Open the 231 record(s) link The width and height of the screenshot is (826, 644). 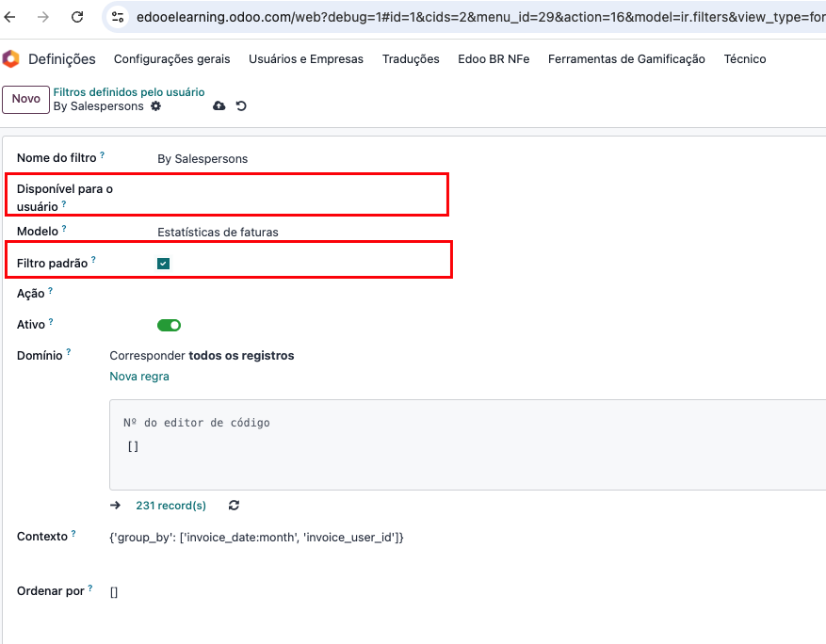click(x=171, y=506)
